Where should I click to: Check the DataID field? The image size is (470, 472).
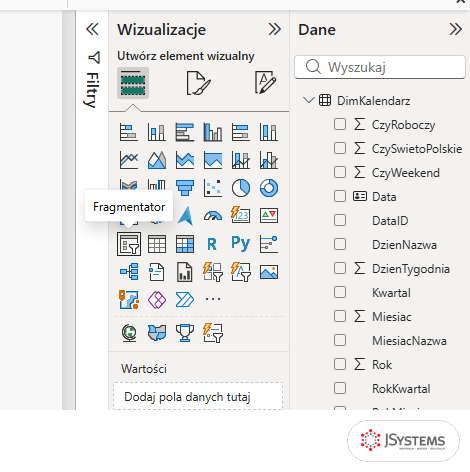[x=340, y=220]
